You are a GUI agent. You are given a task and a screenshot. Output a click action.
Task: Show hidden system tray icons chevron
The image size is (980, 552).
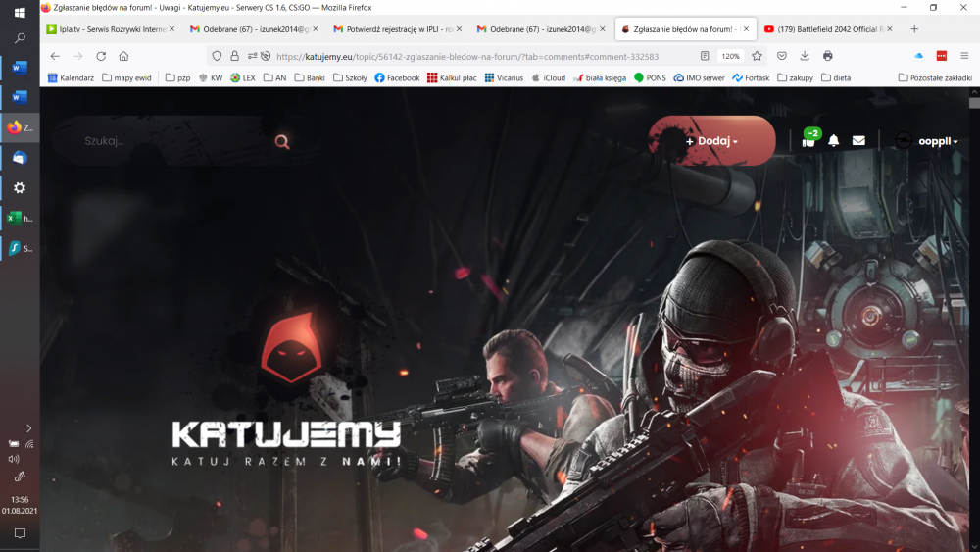pos(28,428)
